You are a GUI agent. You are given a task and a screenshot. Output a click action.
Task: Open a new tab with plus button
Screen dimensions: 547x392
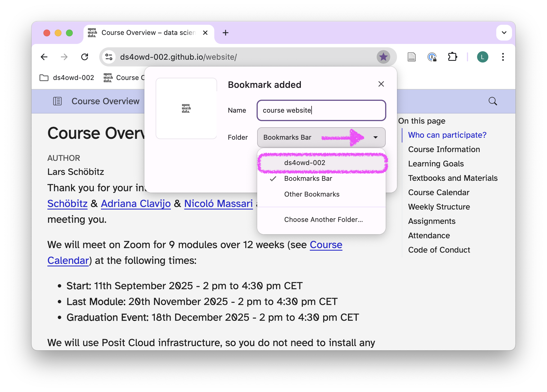(225, 33)
